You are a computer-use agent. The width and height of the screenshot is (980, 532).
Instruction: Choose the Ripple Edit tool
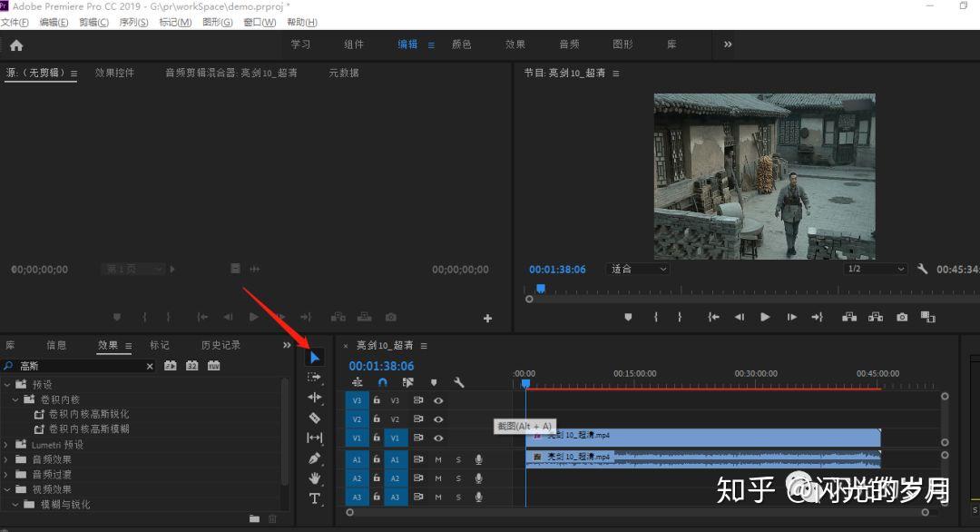click(314, 397)
